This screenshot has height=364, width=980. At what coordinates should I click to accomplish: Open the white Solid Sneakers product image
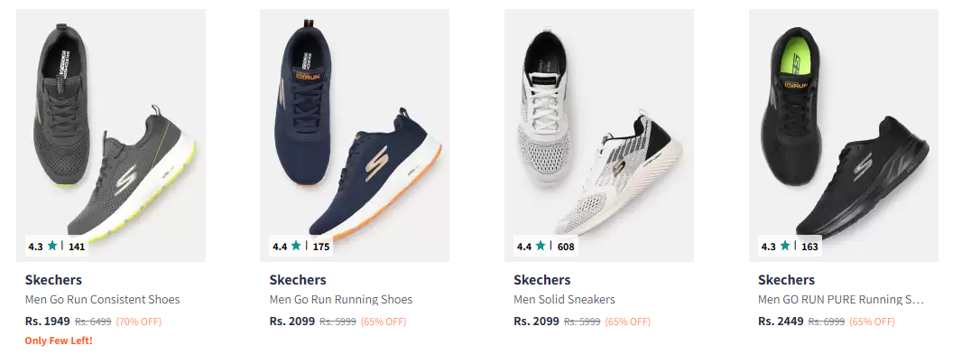599,135
